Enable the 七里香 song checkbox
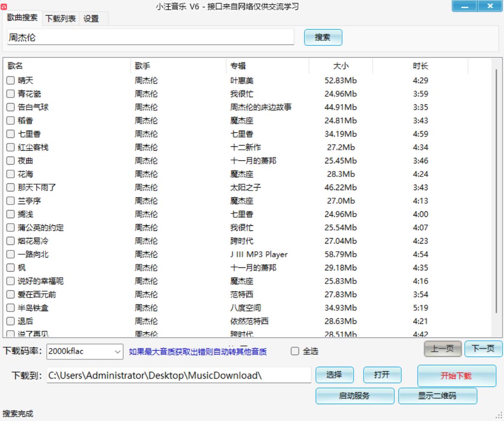 [x=11, y=134]
